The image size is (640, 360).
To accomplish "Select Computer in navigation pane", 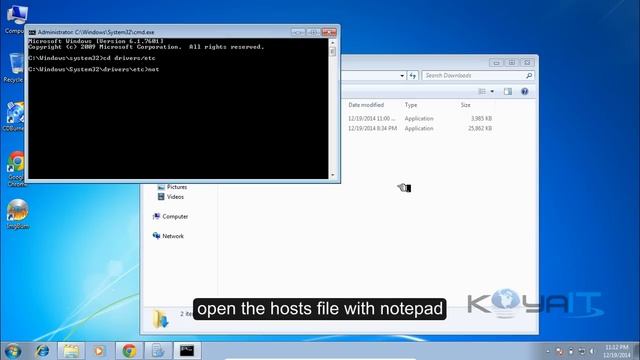I will [x=171, y=216].
